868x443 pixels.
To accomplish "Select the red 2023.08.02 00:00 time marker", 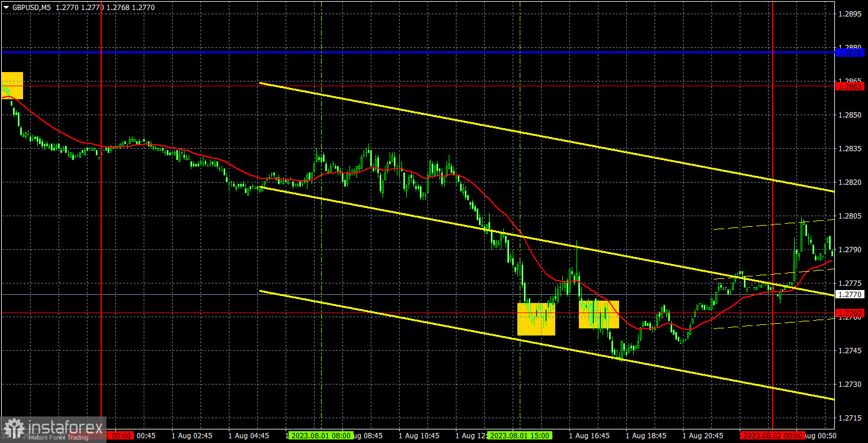I will pyautogui.click(x=773, y=435).
